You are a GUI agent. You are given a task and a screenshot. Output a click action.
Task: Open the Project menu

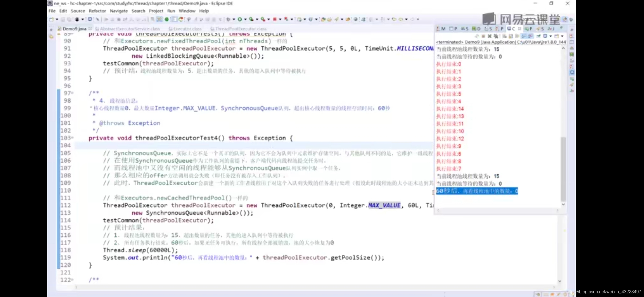pyautogui.click(x=156, y=11)
